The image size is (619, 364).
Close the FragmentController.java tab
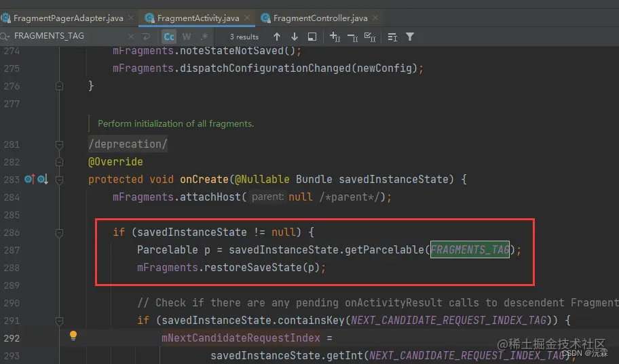[x=375, y=18]
